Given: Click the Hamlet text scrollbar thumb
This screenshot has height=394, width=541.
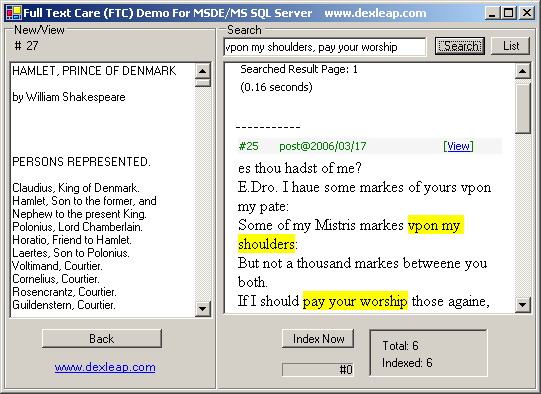Looking at the screenshot, I should pyautogui.click(x=203, y=82).
